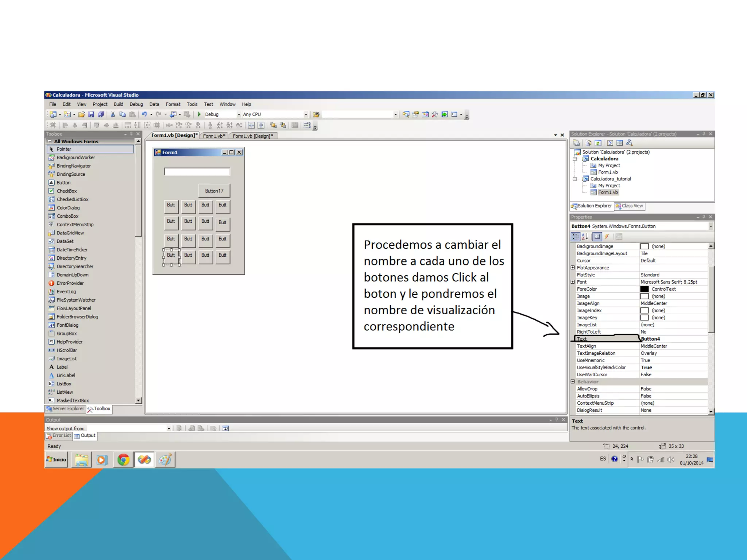Toggle Alphabetical sort in Properties panel
This screenshot has height=560, width=747.
tap(585, 237)
